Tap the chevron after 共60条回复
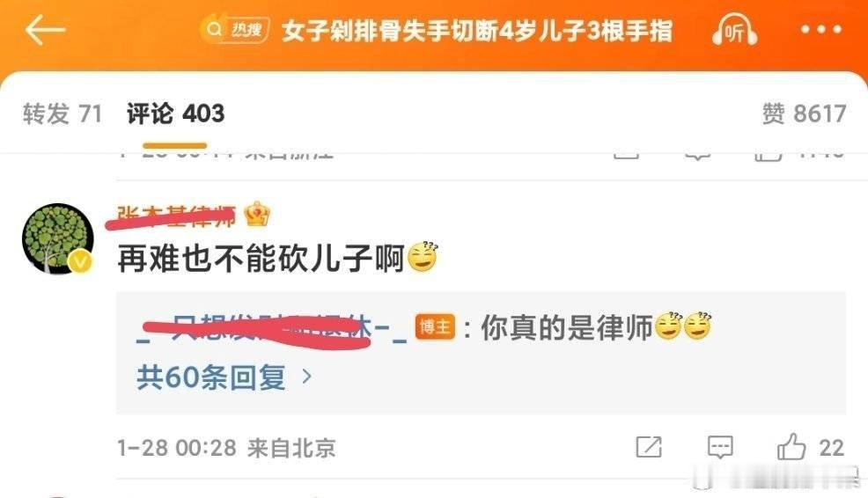The image size is (868, 498). (306, 377)
